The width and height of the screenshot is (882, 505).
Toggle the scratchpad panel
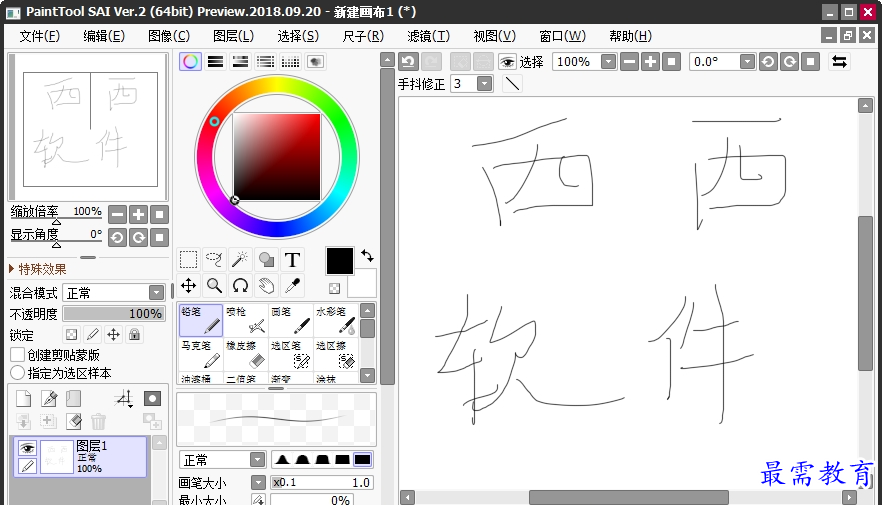315,61
